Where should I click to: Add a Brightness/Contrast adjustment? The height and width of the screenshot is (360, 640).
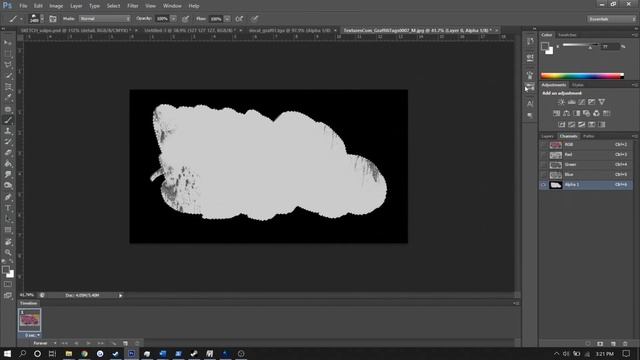562,102
